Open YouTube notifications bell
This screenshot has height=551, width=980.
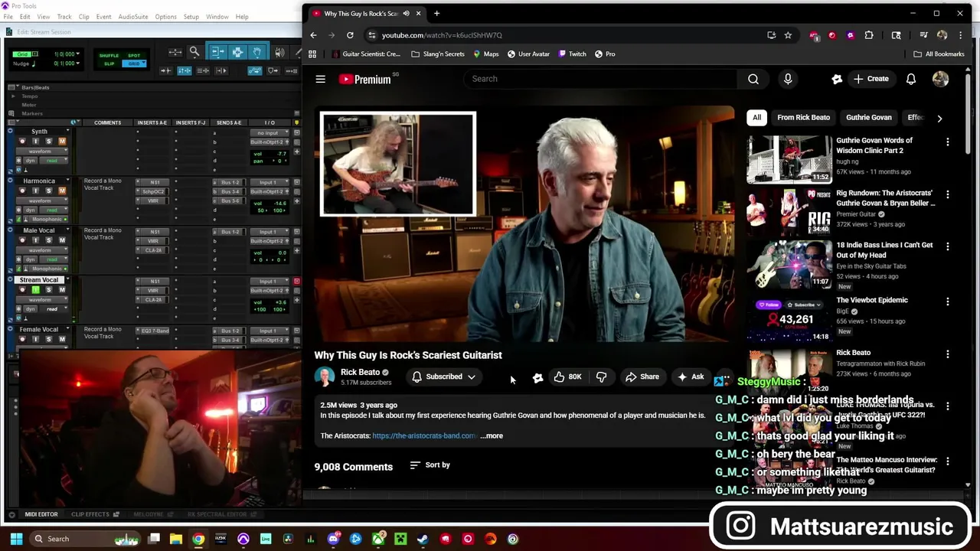click(911, 79)
